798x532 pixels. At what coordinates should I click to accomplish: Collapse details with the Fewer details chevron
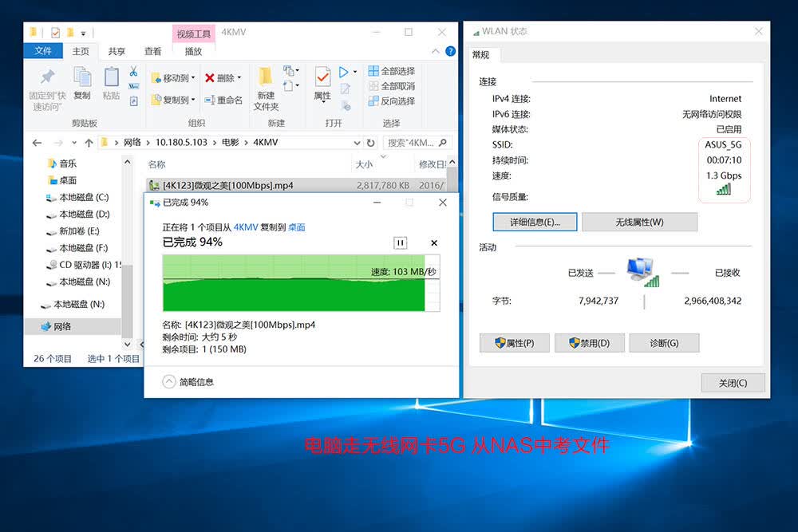click(169, 381)
